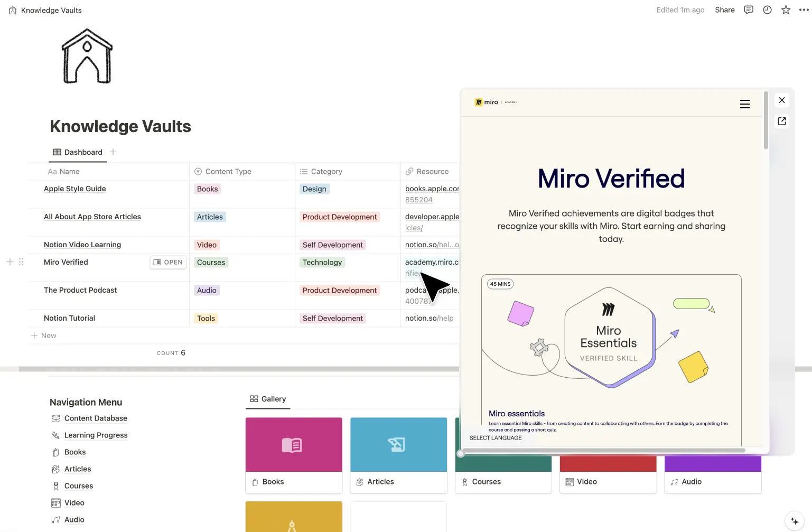The height and width of the screenshot is (532, 812).
Task: Open The Product Podcast row
Action: [80, 290]
